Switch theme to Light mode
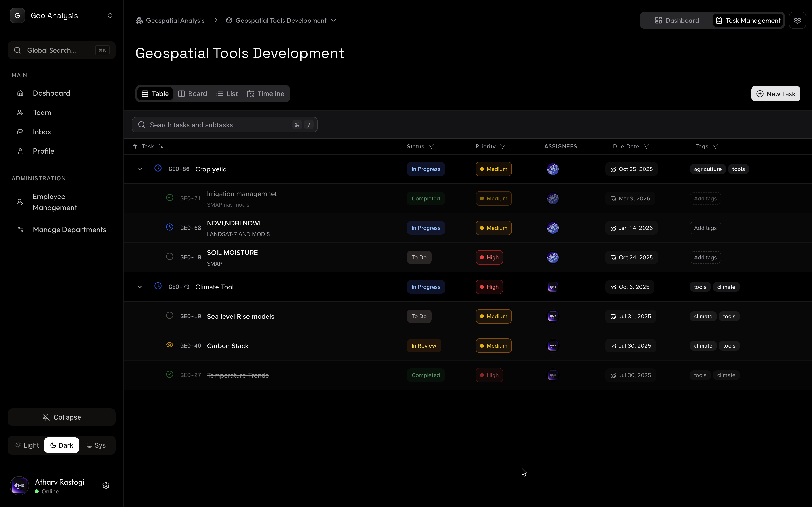The width and height of the screenshot is (812, 507). 27,445
